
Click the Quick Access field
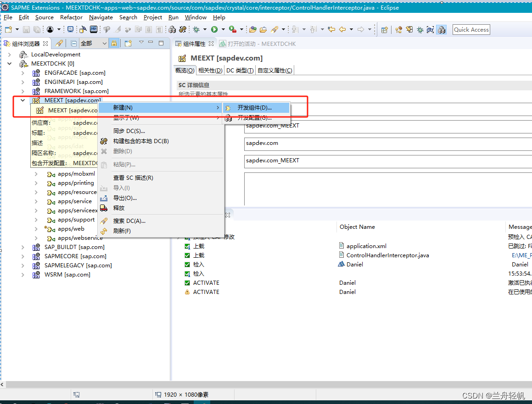tap(471, 30)
